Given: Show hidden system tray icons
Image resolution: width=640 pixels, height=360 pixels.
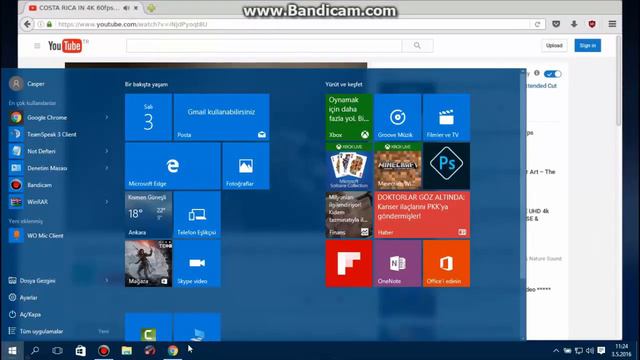Looking at the screenshot, I should click(x=556, y=351).
